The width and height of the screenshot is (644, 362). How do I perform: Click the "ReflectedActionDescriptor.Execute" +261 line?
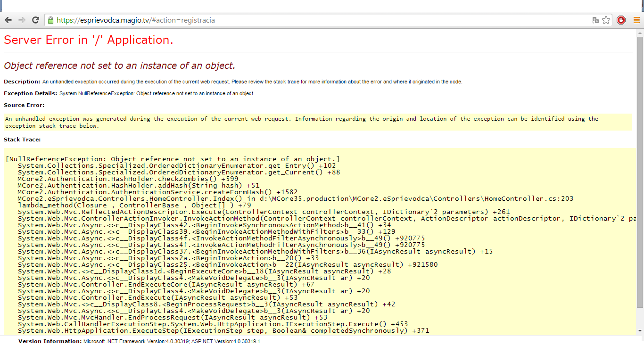[x=264, y=212]
